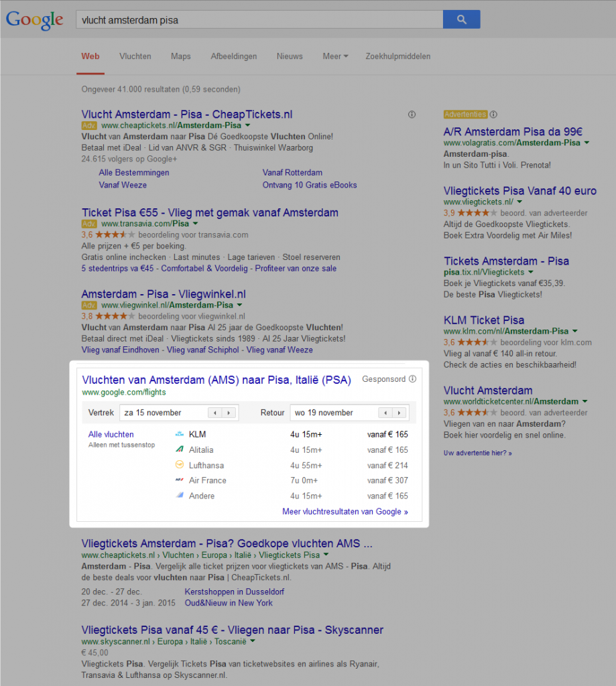
Task: Open Zoekhulpmiddelen search tools
Action: tap(398, 56)
